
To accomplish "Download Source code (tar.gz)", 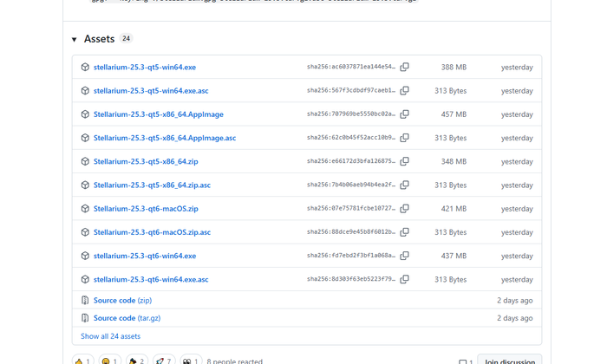I will click(x=127, y=318).
